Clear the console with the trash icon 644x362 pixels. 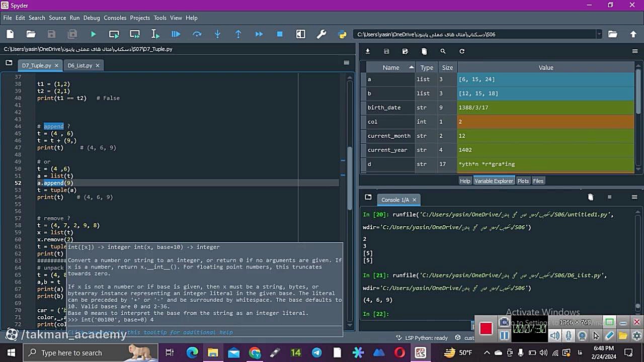(x=591, y=197)
